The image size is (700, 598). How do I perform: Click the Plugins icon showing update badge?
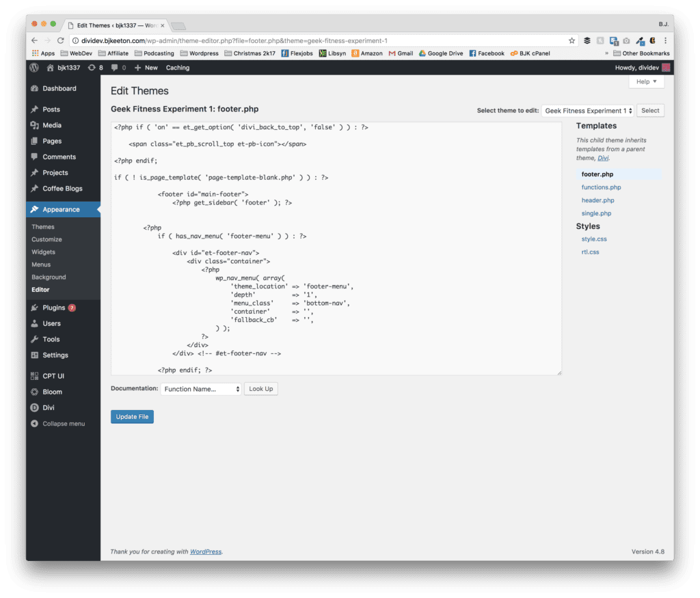pyautogui.click(x=36, y=308)
